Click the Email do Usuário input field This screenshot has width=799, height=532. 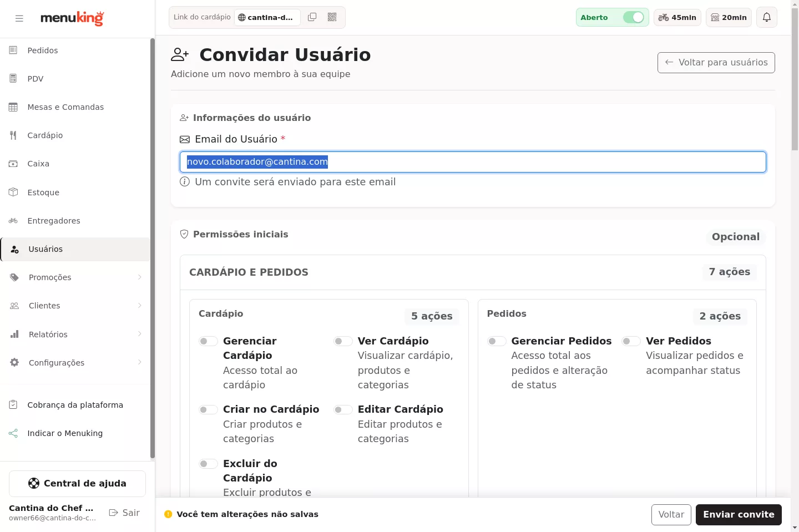tap(473, 162)
